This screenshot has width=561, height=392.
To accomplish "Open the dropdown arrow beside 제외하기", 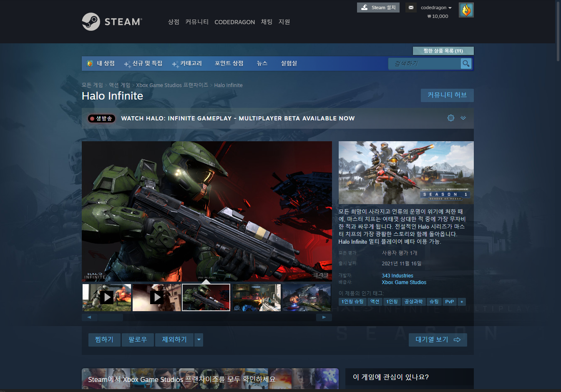I will click(x=199, y=340).
